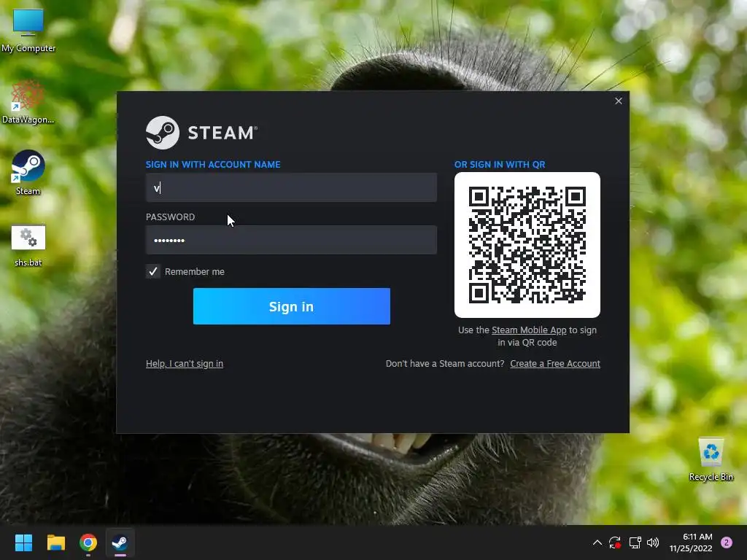
Task: Click the OR SIGN IN WITH QR heading
Action: coord(500,164)
